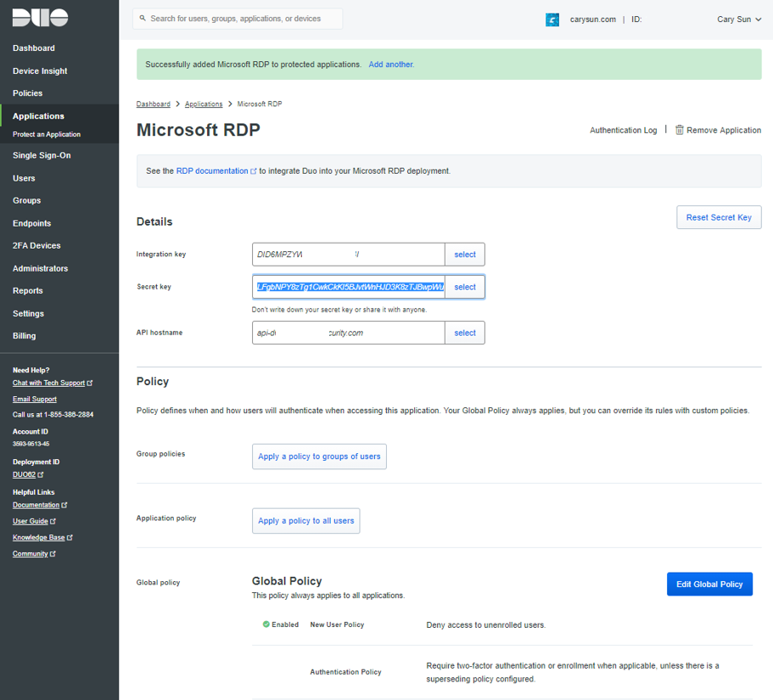Image resolution: width=773 pixels, height=700 pixels.
Task: Click the Edit Global Policy button
Action: click(709, 584)
